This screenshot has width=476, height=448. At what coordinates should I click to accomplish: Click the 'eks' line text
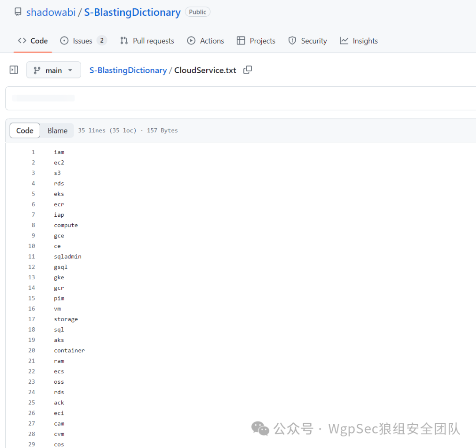[x=59, y=194]
